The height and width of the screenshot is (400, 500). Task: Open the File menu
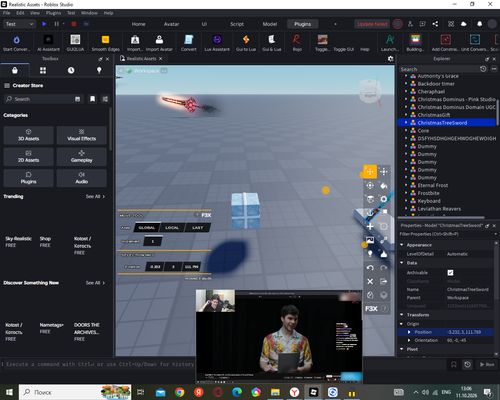pos(7,13)
